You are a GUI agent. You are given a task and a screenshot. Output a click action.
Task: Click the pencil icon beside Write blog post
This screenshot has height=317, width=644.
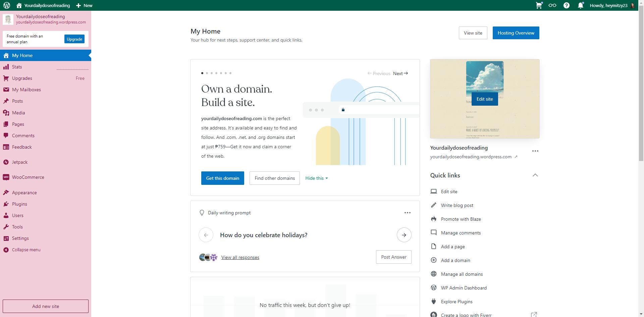(434, 205)
